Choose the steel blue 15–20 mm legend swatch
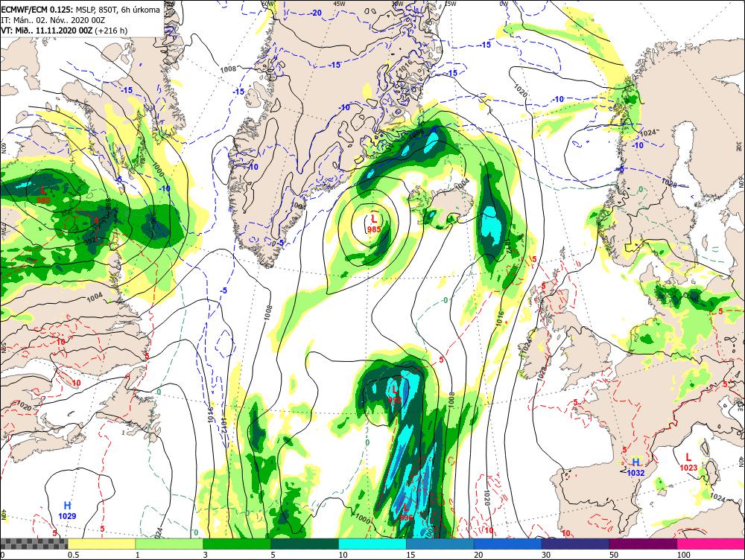This screenshot has width=745, height=560. [440, 544]
